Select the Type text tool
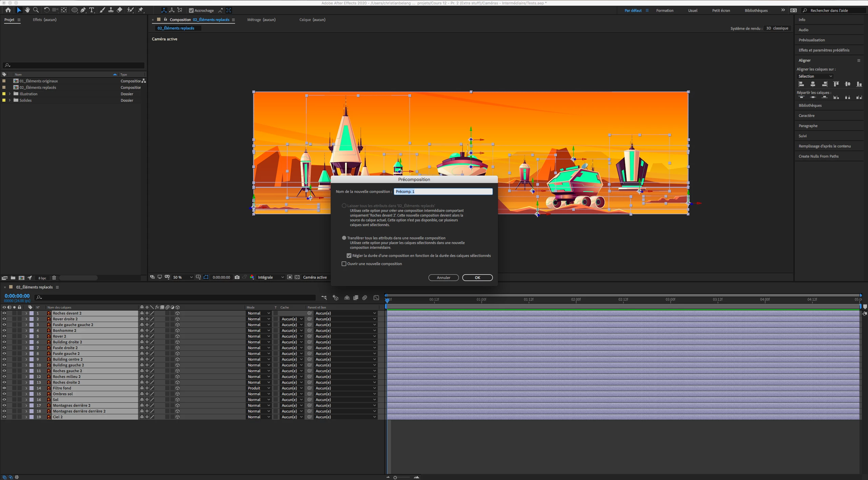The height and width of the screenshot is (480, 868). [x=92, y=10]
